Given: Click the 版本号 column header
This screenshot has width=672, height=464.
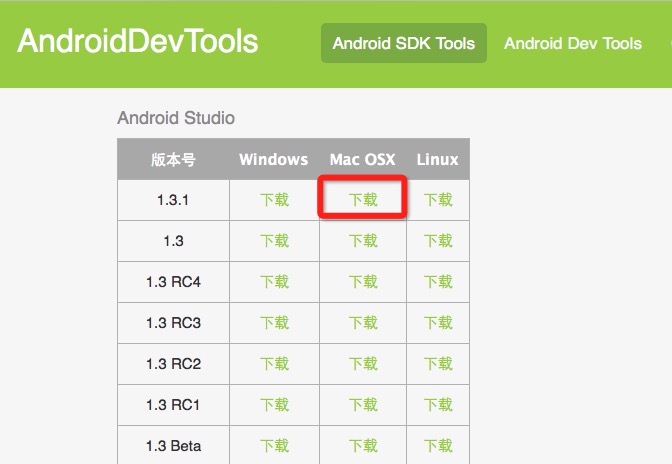Looking at the screenshot, I should (x=173, y=159).
